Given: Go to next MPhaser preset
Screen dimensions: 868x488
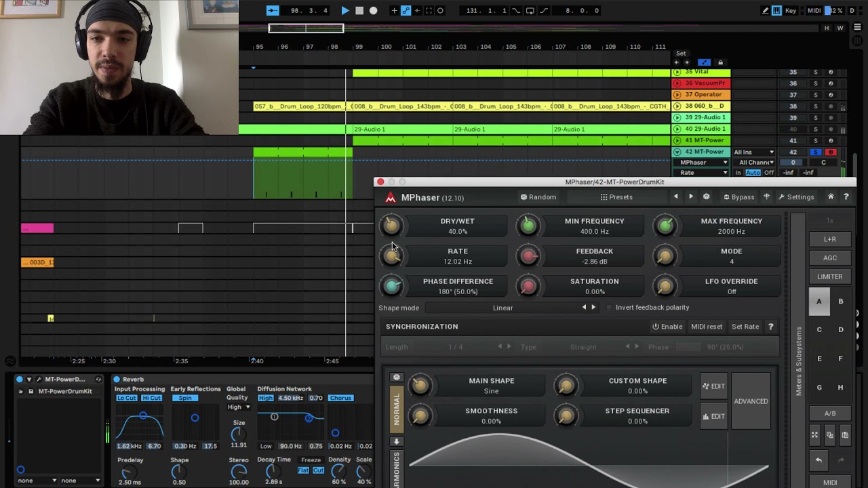Looking at the screenshot, I should [x=691, y=197].
